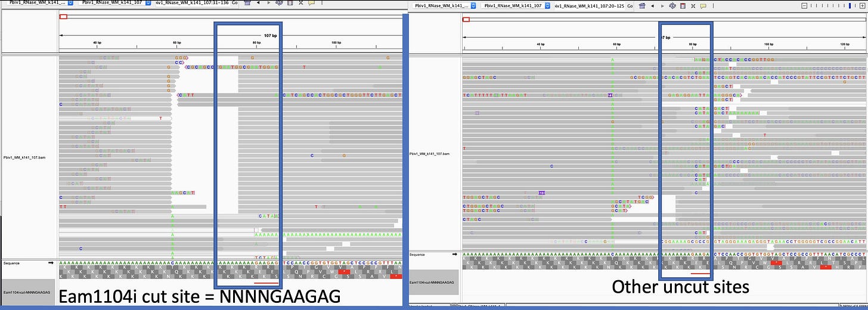Flip strand arrow on left Sequence track
Screen dimensions: 868x310
coord(51,262)
